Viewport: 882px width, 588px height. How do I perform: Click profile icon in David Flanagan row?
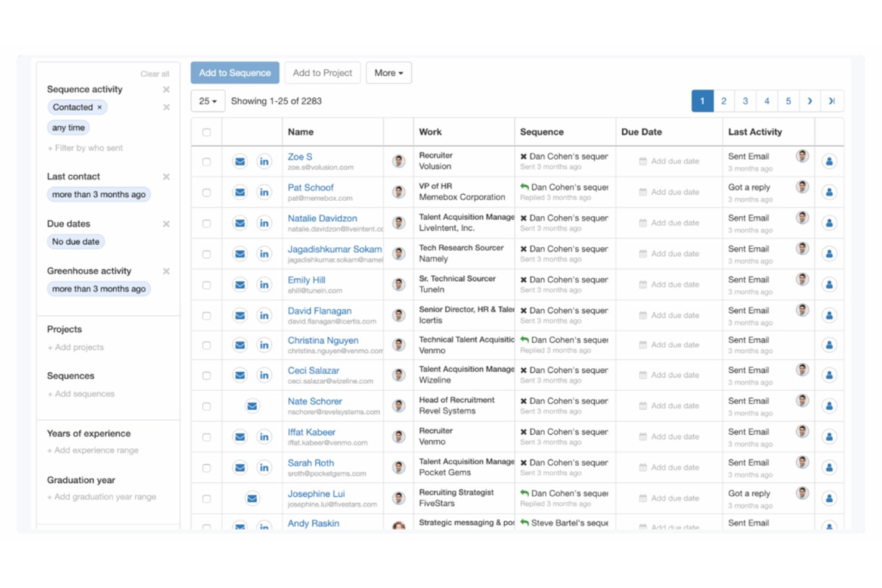(829, 315)
